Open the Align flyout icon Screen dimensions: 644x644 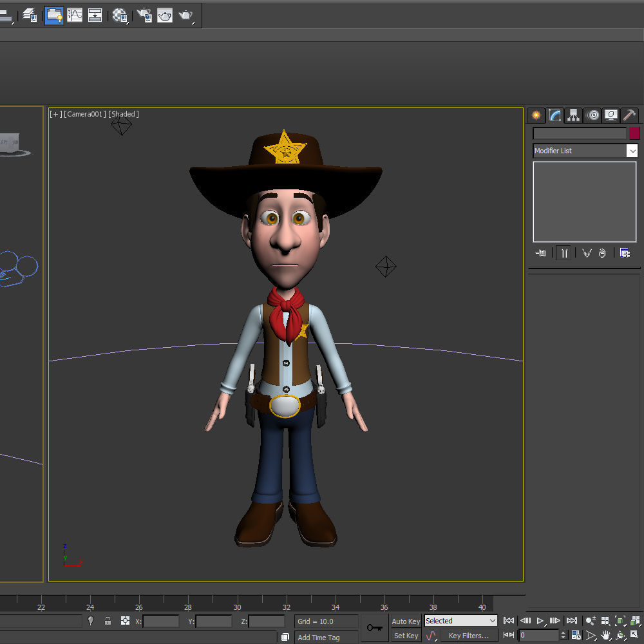tap(6, 17)
